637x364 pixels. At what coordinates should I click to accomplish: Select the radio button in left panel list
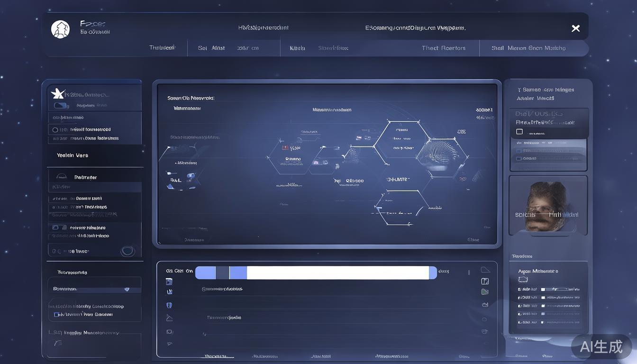pos(55,130)
